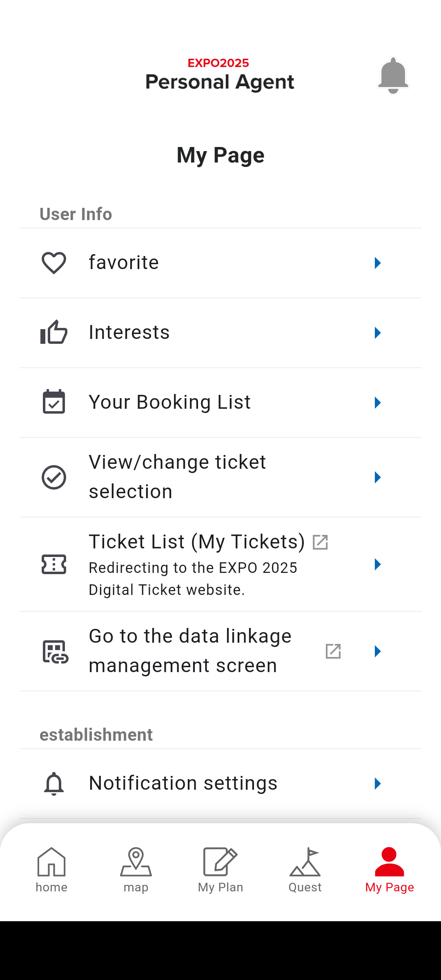Click the thumbs-up Interests icon
Image resolution: width=441 pixels, height=980 pixels.
(54, 332)
